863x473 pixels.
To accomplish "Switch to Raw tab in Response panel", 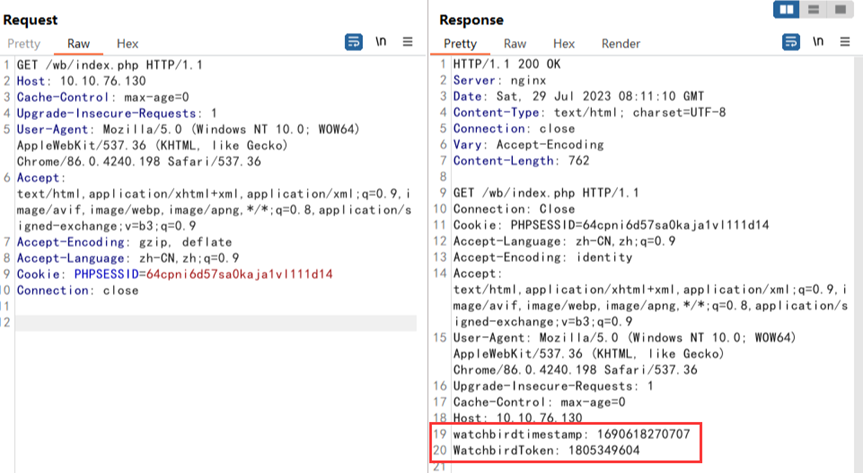I will click(515, 44).
